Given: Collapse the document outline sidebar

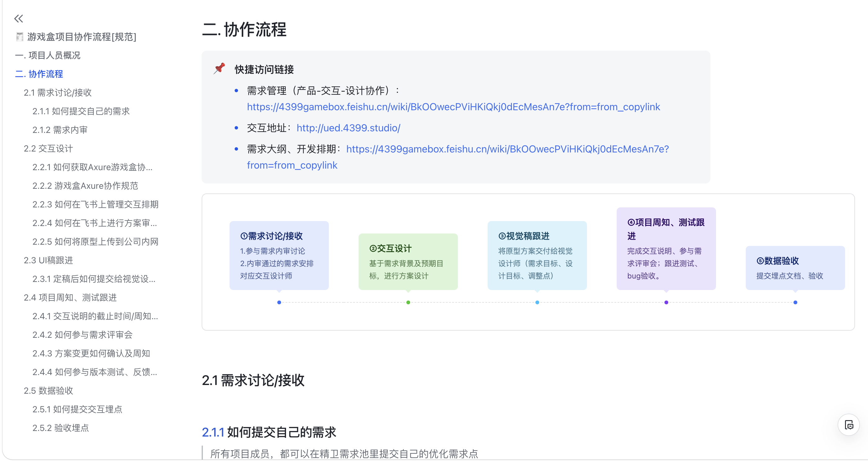Looking at the screenshot, I should click(19, 19).
